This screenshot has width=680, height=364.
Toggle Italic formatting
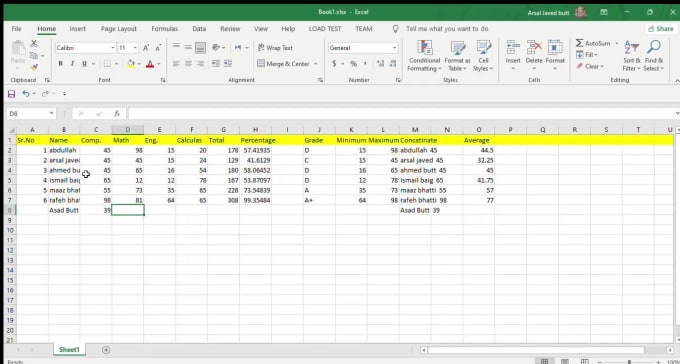(x=72, y=64)
